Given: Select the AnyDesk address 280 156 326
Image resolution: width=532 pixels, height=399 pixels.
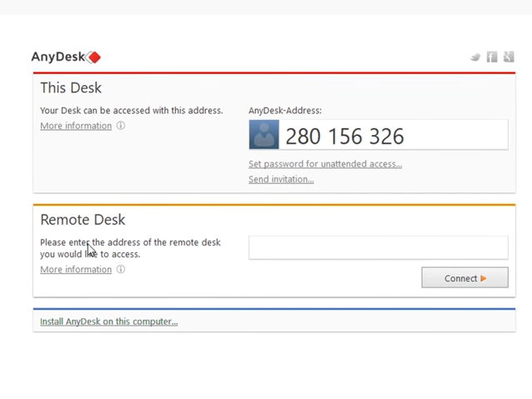Looking at the screenshot, I should (344, 137).
